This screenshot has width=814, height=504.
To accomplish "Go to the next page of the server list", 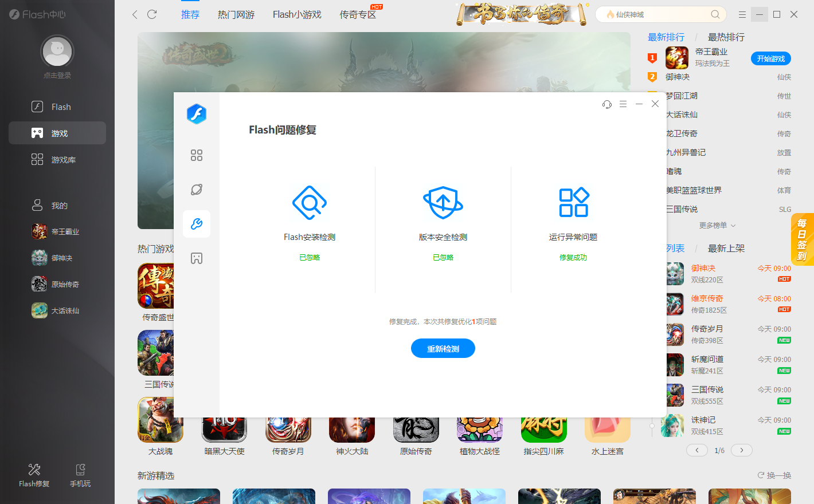I will tap(742, 450).
